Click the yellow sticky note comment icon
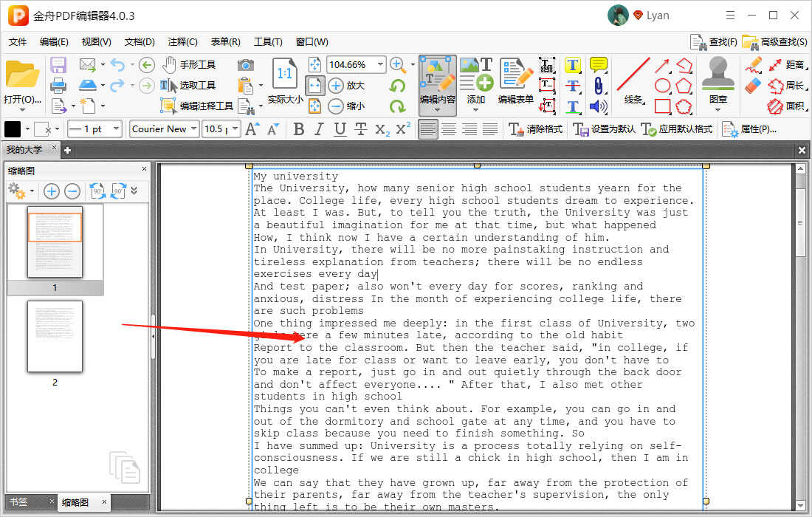 [x=598, y=65]
